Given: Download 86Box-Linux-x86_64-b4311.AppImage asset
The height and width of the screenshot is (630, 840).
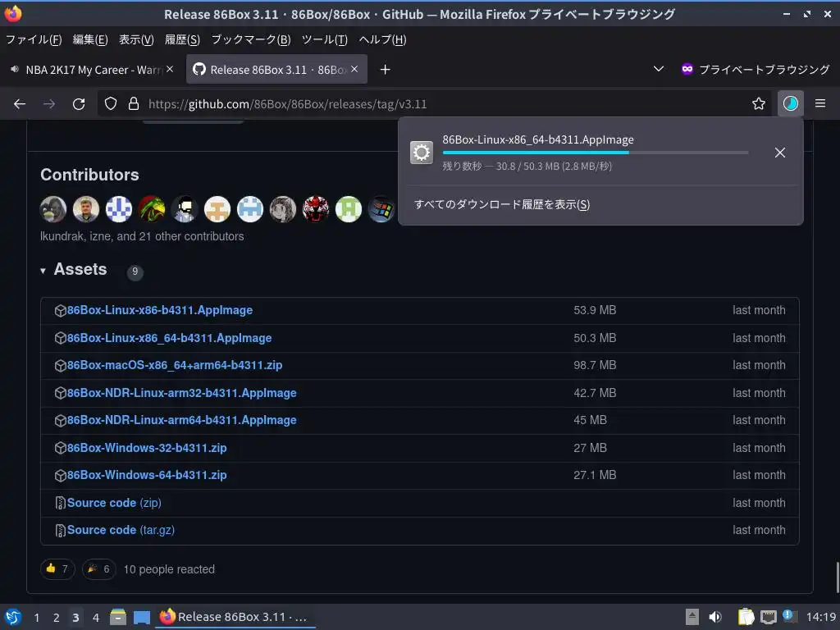Looking at the screenshot, I should click(x=169, y=338).
